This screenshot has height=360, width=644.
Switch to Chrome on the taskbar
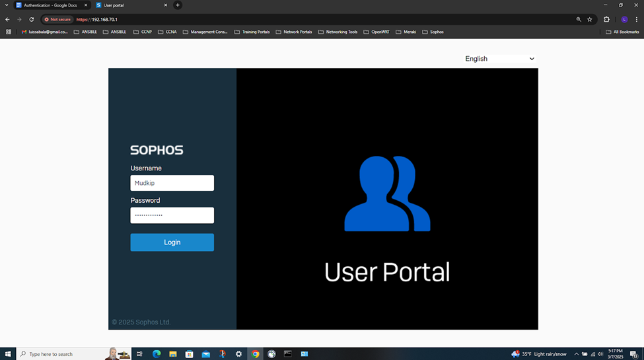click(x=255, y=354)
